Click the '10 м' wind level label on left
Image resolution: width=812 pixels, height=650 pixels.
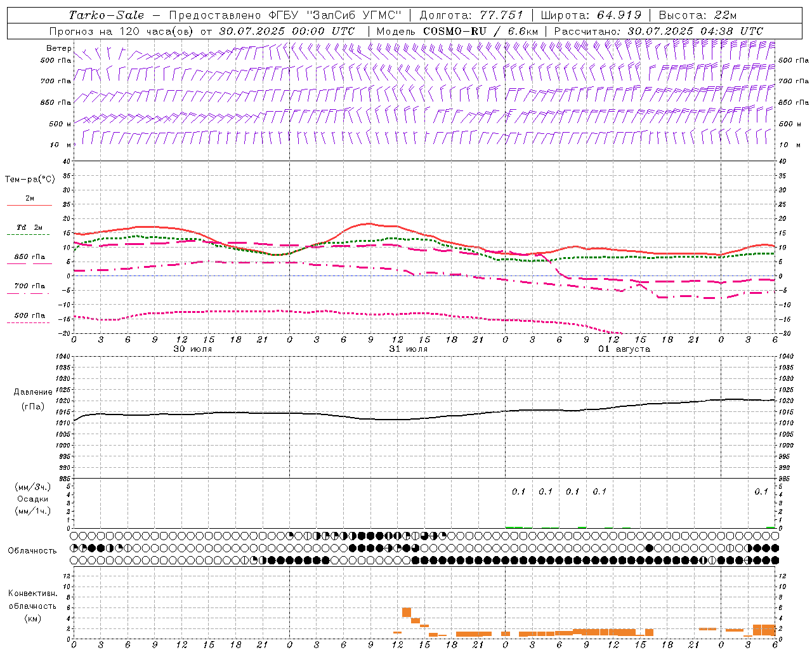tap(60, 145)
